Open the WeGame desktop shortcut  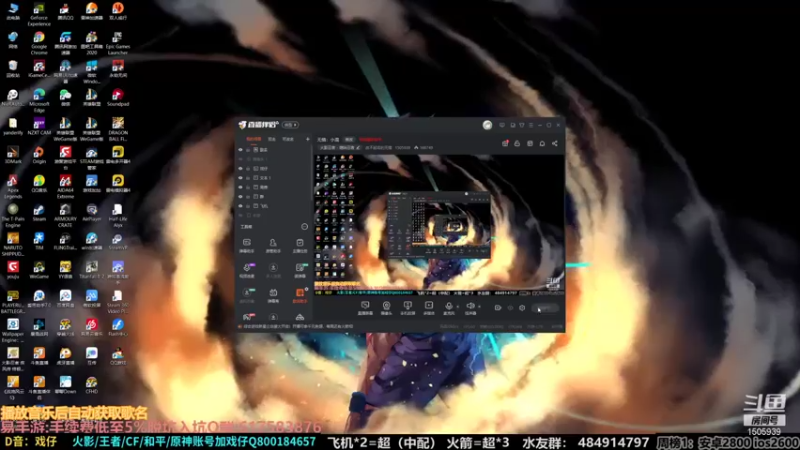coord(39,270)
